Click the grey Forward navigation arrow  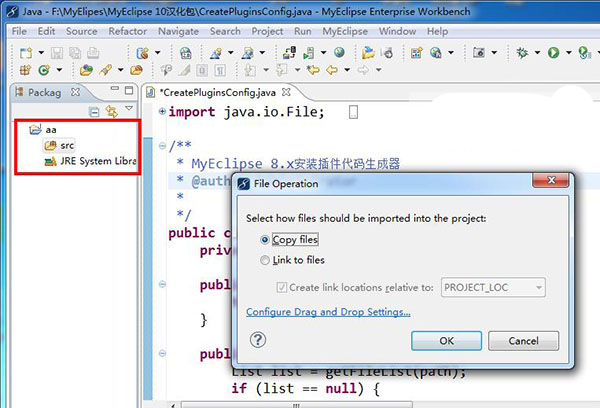[x=363, y=70]
